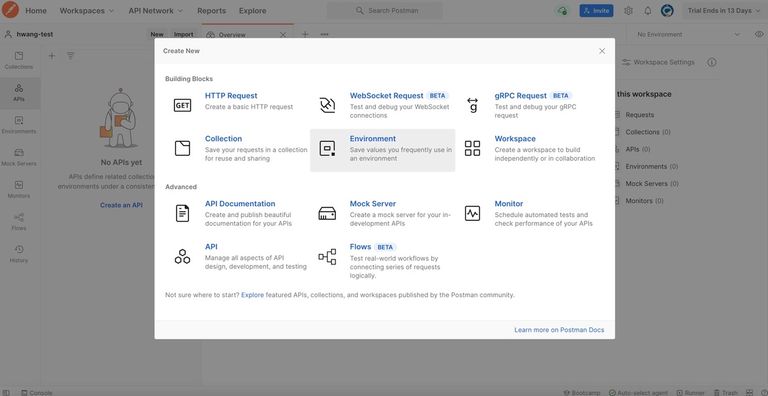
Task: Open Flows in the sidebar
Action: [19, 222]
